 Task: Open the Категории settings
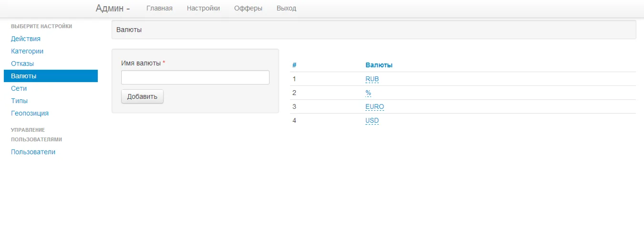point(27,51)
